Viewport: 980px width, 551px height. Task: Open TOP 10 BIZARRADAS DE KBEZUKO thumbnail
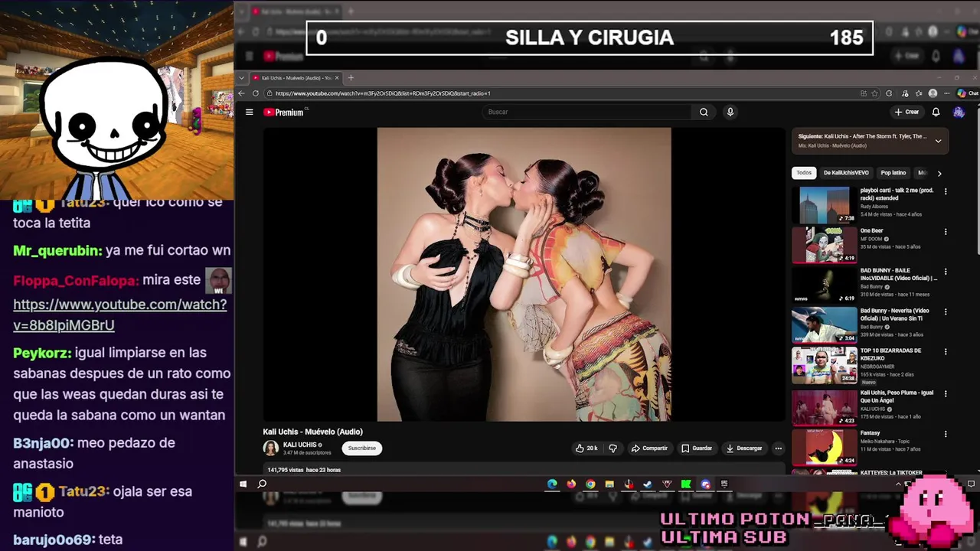pos(824,365)
